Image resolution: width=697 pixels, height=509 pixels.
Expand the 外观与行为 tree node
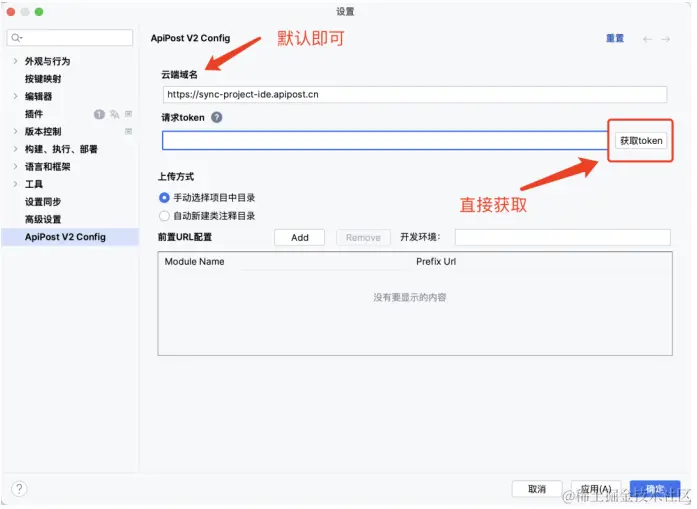pos(16,61)
